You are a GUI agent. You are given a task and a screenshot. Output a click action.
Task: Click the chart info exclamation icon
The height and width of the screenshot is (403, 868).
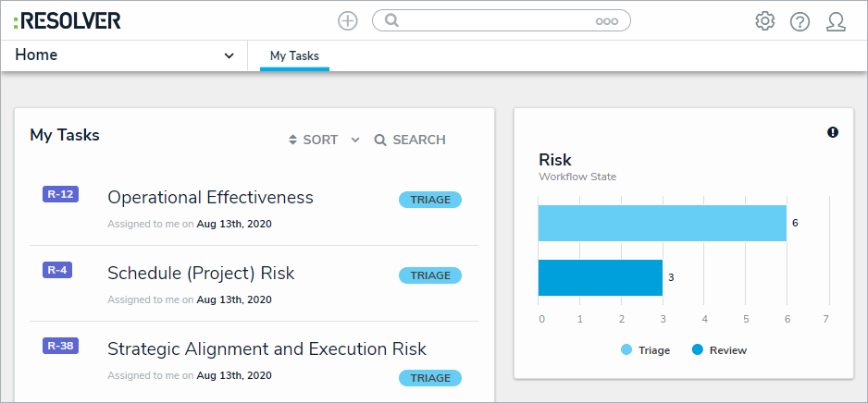point(833,132)
